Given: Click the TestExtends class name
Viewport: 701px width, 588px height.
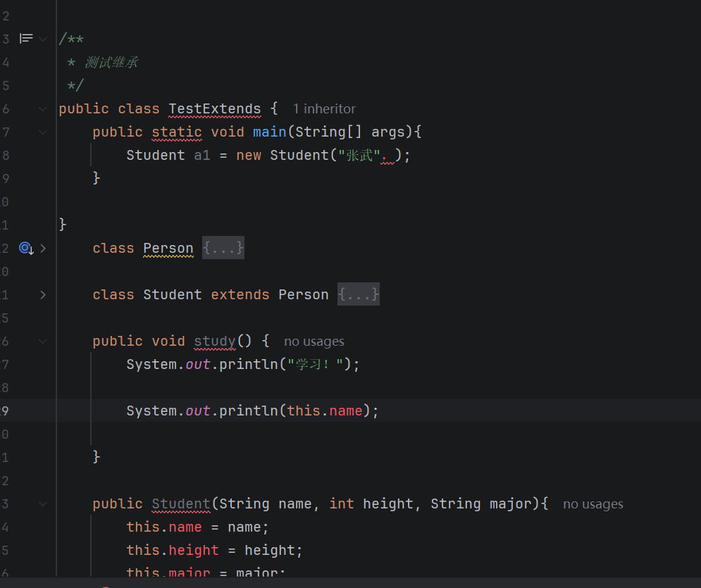Looking at the screenshot, I should pyautogui.click(x=215, y=109).
